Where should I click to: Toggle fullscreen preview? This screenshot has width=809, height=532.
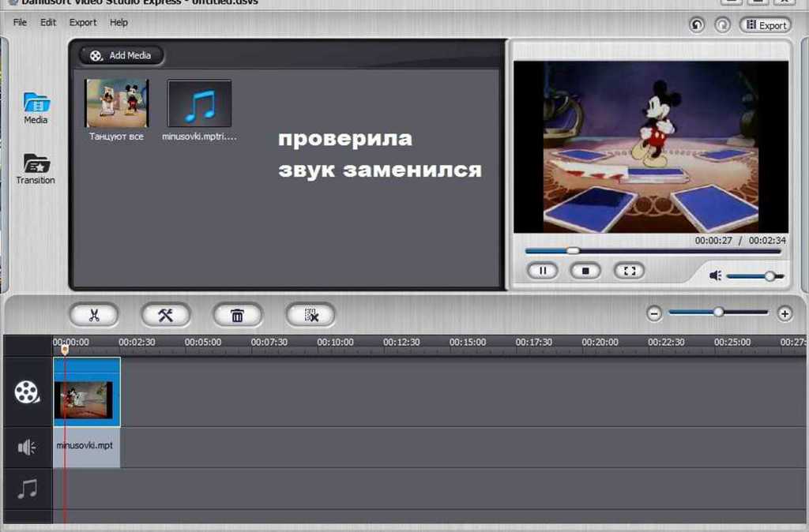pyautogui.click(x=629, y=271)
